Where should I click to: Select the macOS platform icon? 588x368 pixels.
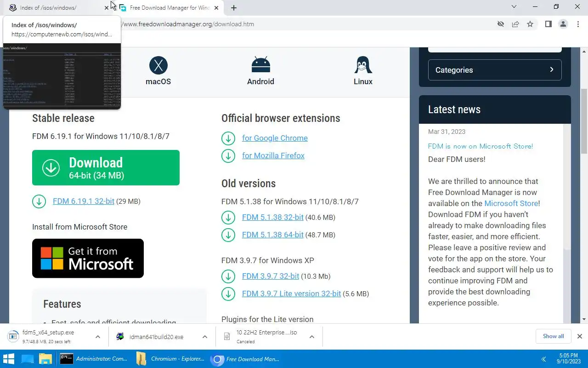pyautogui.click(x=158, y=65)
